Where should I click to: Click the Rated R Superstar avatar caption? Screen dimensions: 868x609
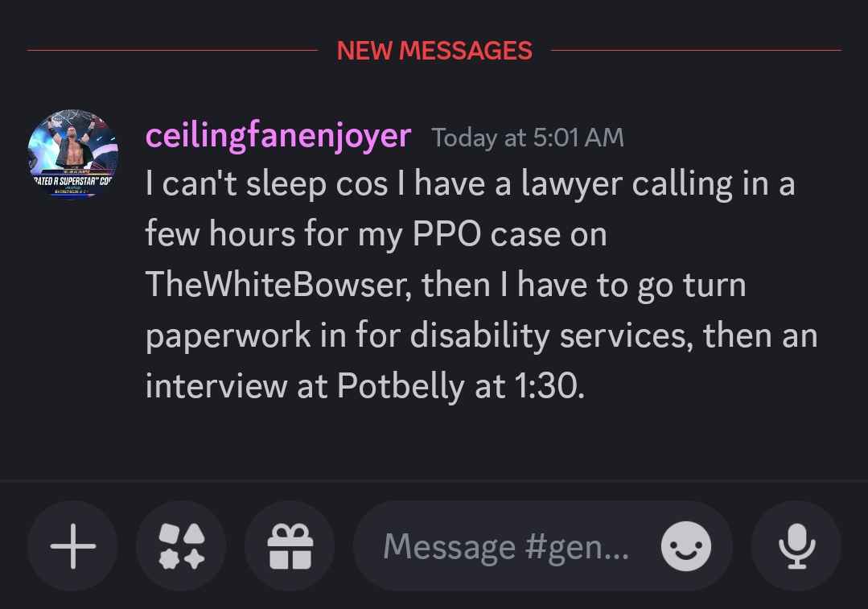click(72, 181)
